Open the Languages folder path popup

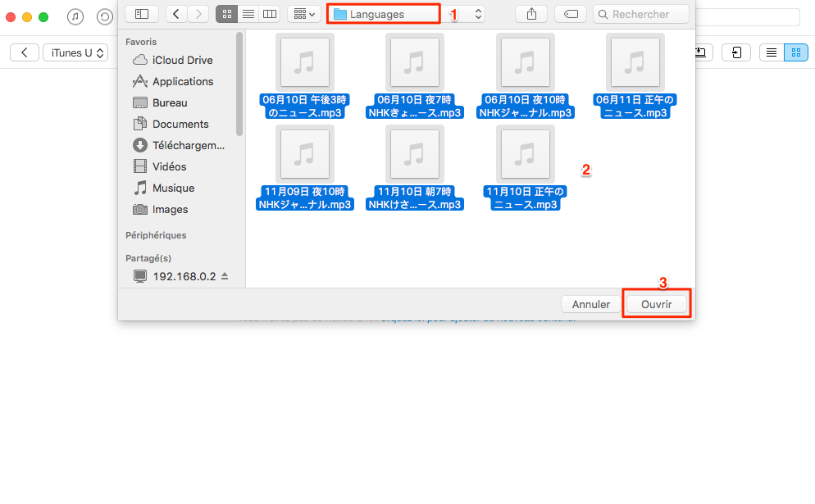[x=406, y=14]
